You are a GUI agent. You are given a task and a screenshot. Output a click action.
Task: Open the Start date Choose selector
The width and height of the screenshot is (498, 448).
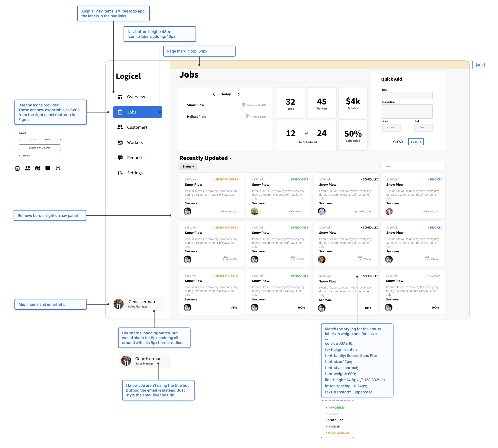tap(391, 128)
